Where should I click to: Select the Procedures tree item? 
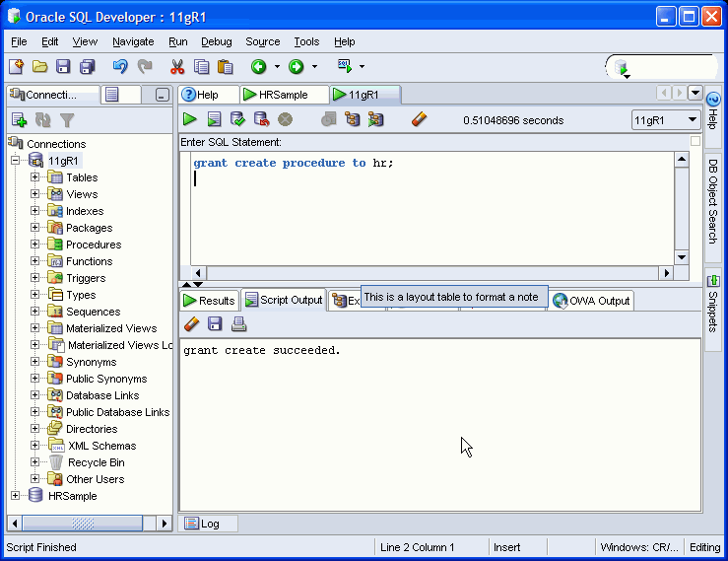[94, 245]
